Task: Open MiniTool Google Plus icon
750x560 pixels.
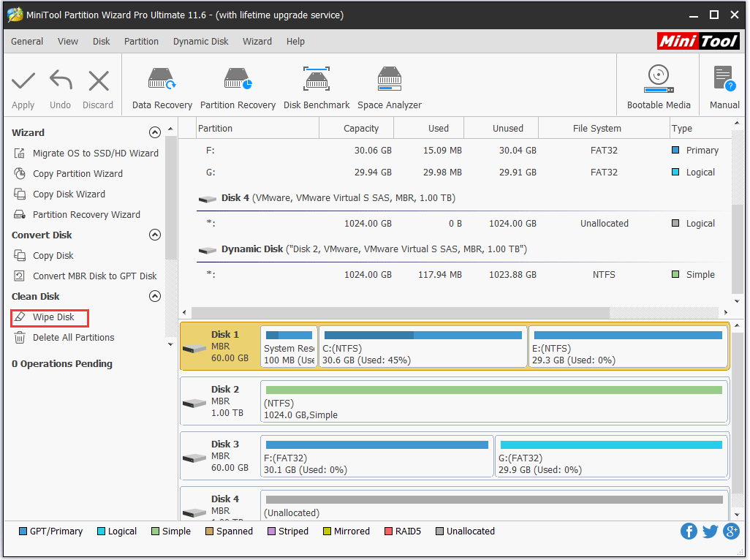Action: [x=731, y=531]
